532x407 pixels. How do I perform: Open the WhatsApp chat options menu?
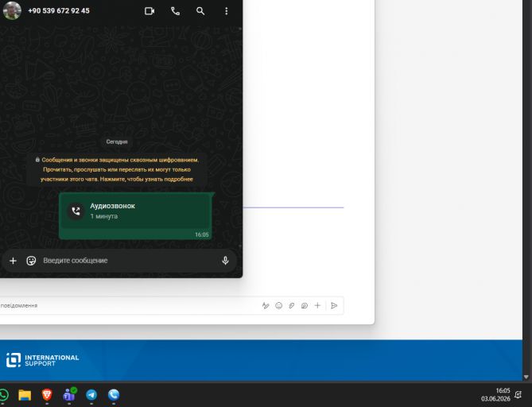[227, 11]
